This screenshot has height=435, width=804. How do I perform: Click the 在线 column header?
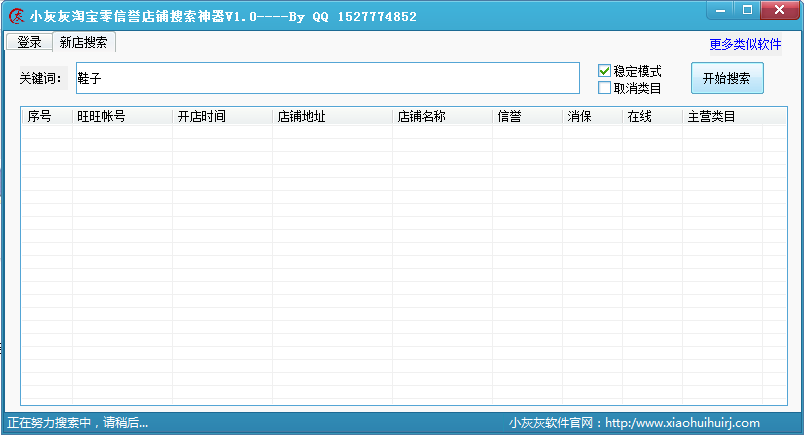click(x=653, y=116)
